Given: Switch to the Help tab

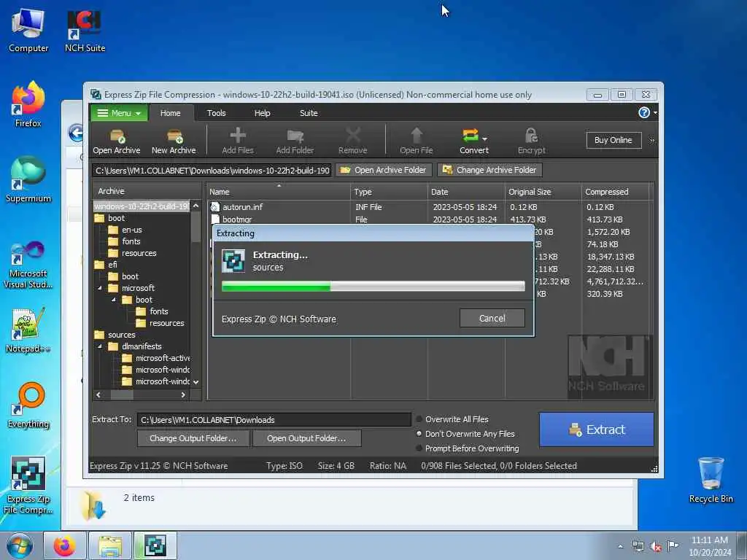Looking at the screenshot, I should [x=262, y=113].
